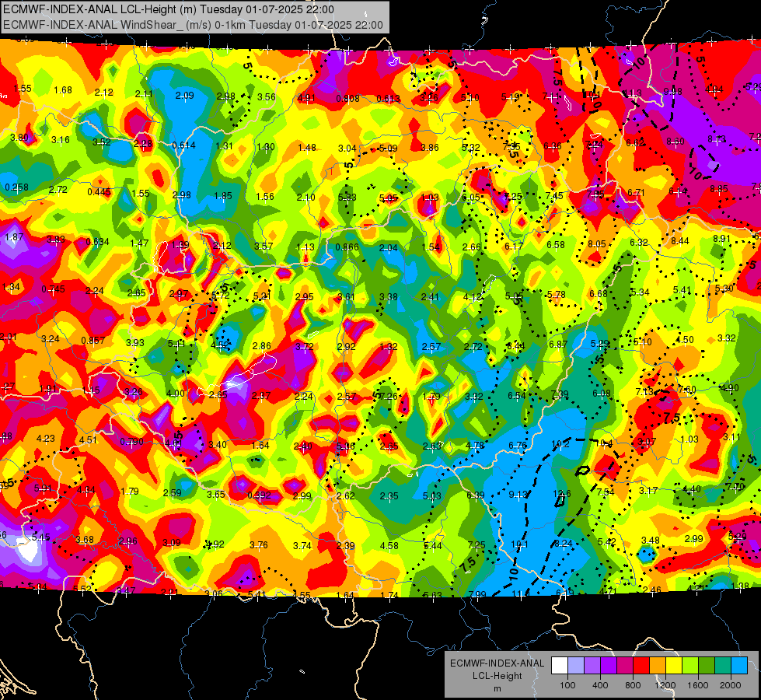Viewport: 761px width, 700px height.
Task: Click the map value 8.91
Action: tap(721, 239)
